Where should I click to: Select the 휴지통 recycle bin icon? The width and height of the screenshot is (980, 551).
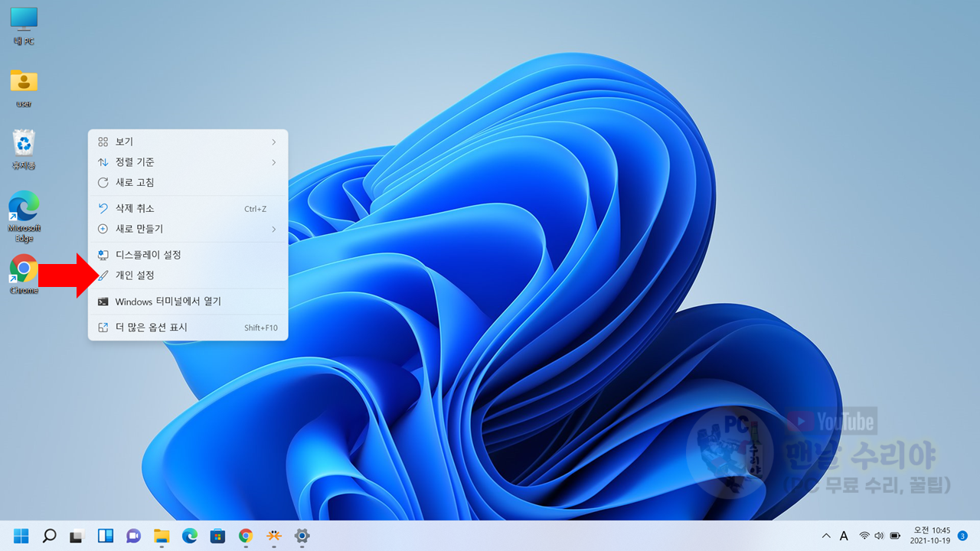[x=24, y=150]
